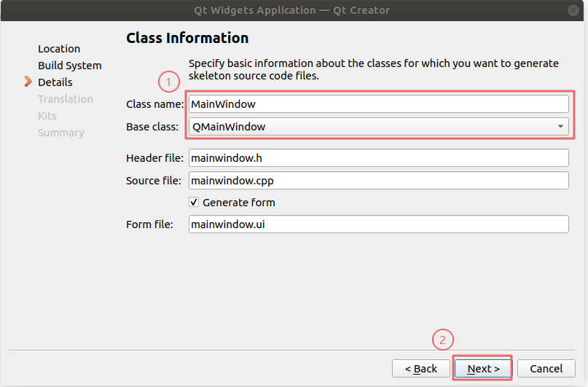Select the Location wizard step
This screenshot has width=588, height=387.
[x=59, y=49]
